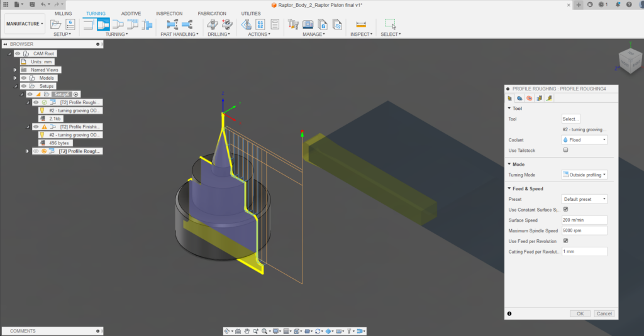Click the Measure icon in the Inspect group
This screenshot has height=336, width=644.
coord(361,24)
